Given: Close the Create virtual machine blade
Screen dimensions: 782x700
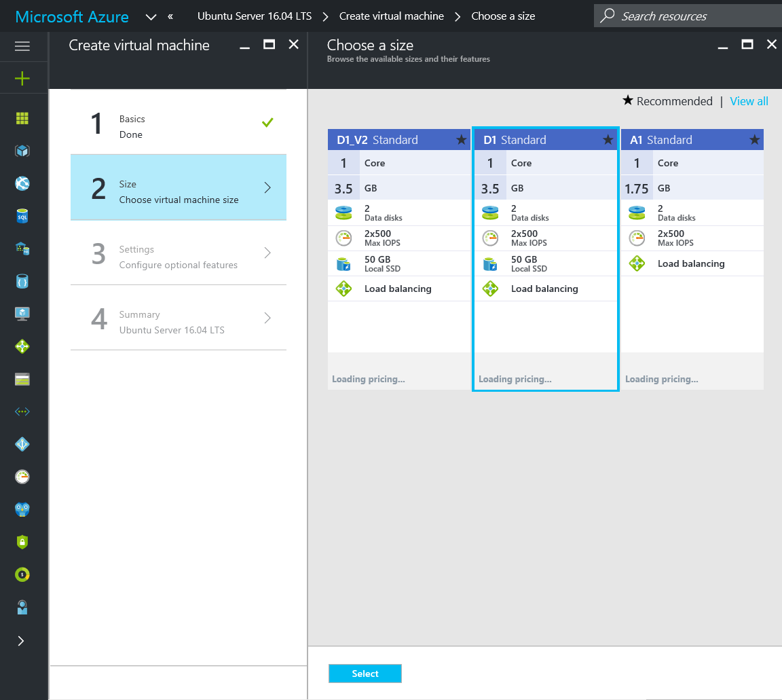Looking at the screenshot, I should pyautogui.click(x=294, y=45).
